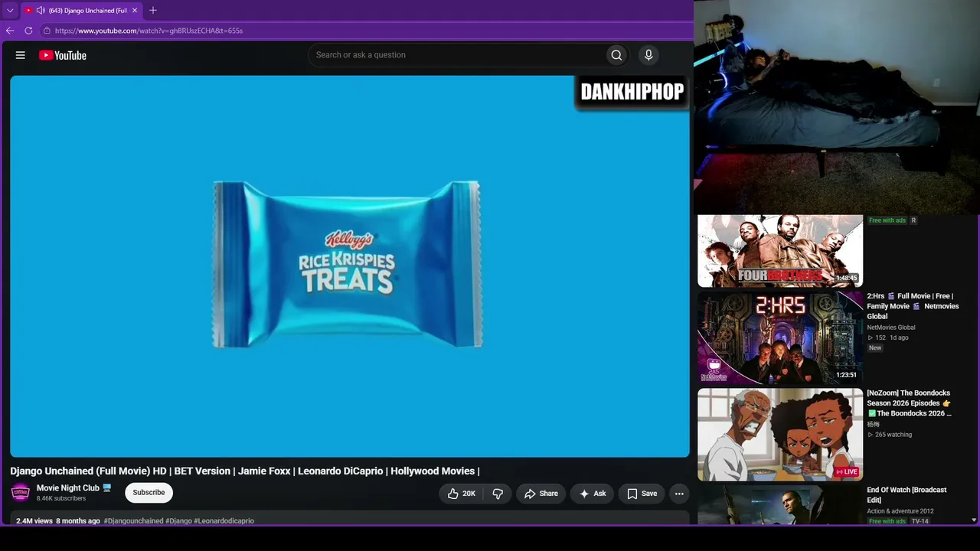Select the Django Unchained browser tab

coord(81,11)
